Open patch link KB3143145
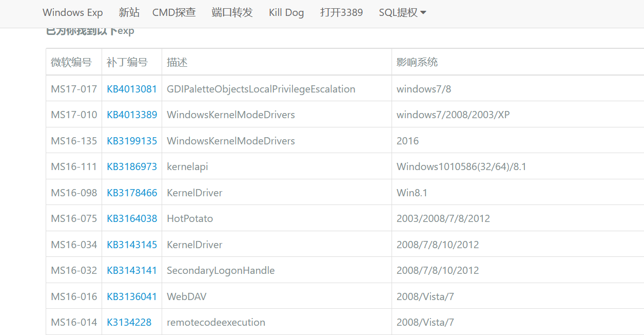 (132, 245)
